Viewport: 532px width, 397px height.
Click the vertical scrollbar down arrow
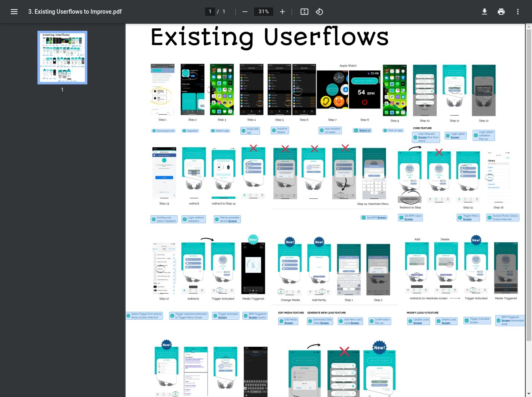click(529, 394)
